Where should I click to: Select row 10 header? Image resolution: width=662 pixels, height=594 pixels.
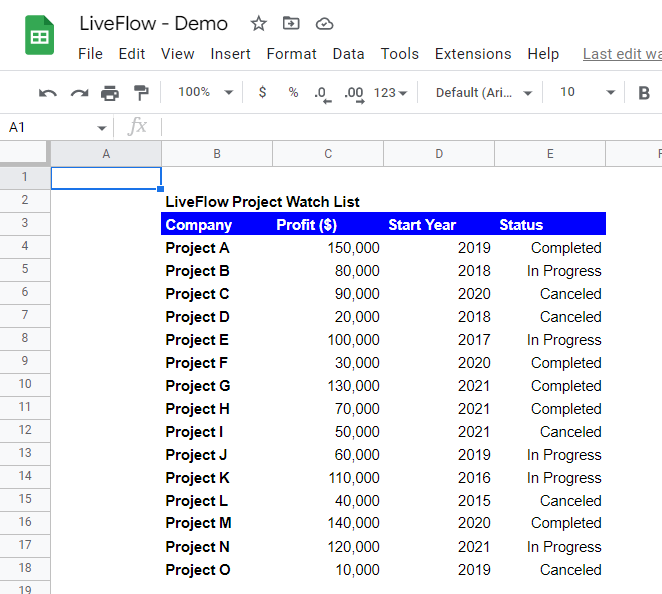click(25, 384)
